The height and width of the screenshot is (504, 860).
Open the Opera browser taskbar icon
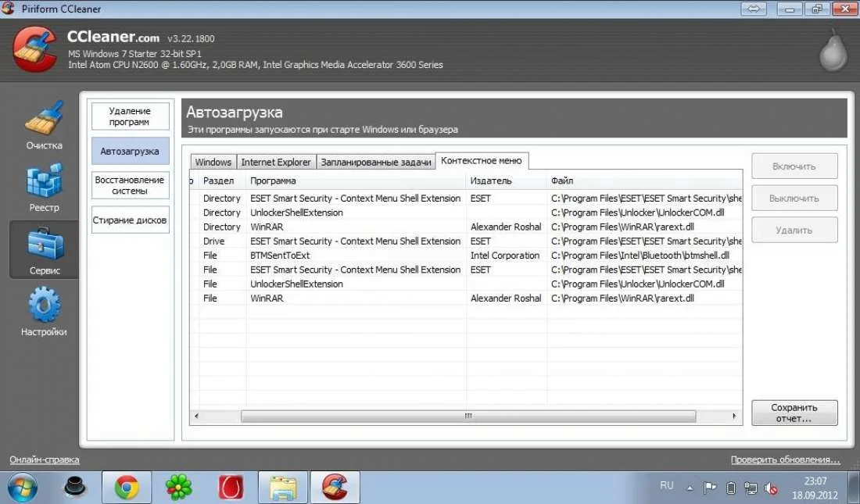pos(231,487)
